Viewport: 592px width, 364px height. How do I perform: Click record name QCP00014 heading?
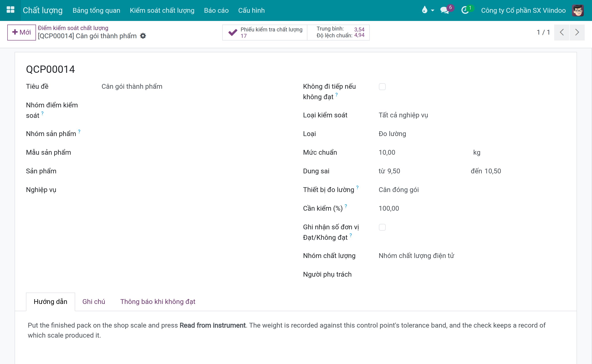pos(50,69)
